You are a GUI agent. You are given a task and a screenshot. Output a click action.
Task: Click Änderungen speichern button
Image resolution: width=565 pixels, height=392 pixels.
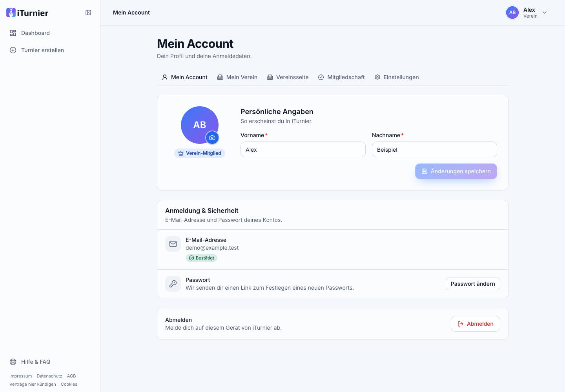coord(456,171)
